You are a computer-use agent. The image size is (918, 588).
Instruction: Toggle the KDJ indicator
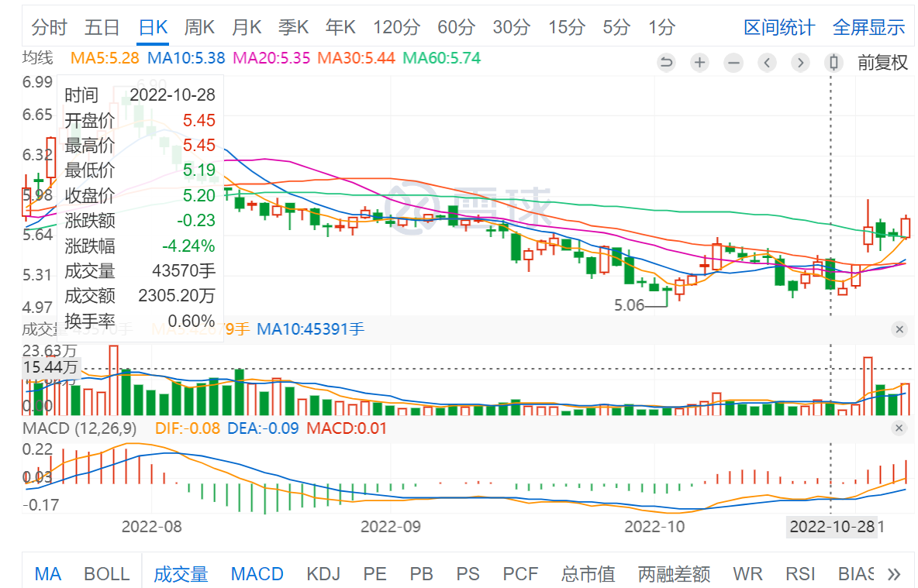click(323, 574)
